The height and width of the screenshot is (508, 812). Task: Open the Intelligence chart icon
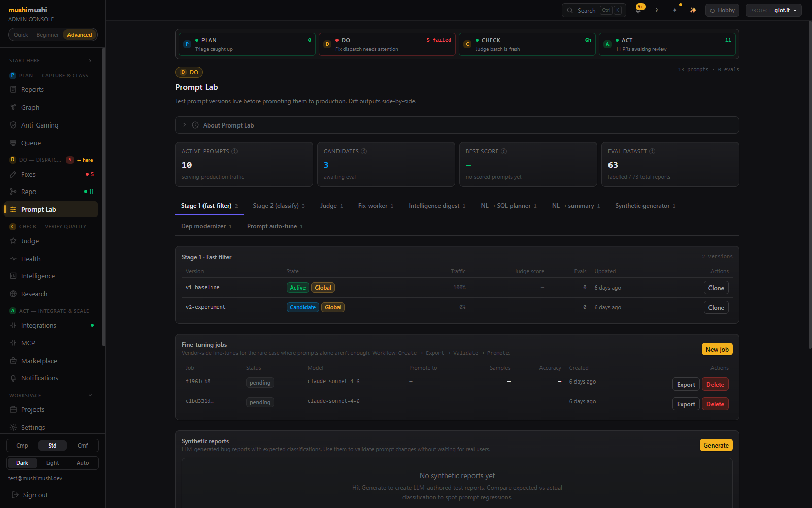(x=13, y=276)
